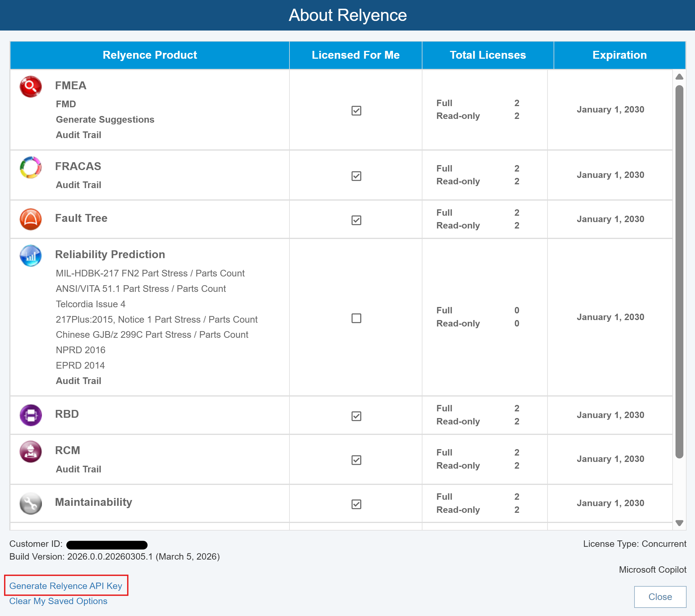This screenshot has height=616, width=695.
Task: Click the RCM worker icon
Action: [31, 451]
